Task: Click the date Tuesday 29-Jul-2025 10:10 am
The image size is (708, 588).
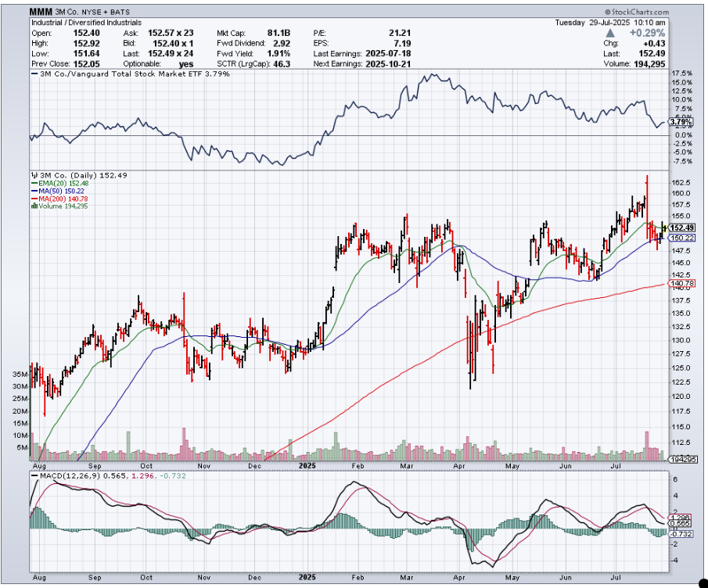Action: click(x=610, y=23)
